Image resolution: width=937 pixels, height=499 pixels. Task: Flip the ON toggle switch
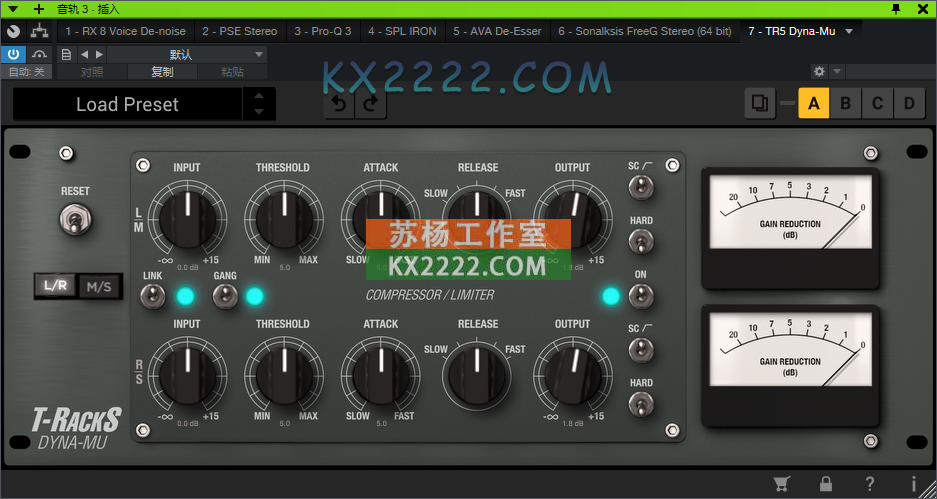641,296
